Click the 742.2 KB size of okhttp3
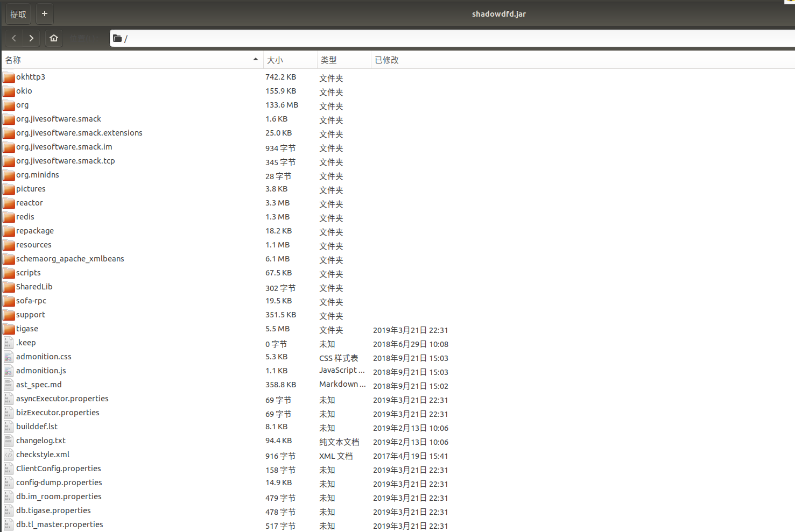Viewport: 795px width, 532px height. click(x=280, y=77)
